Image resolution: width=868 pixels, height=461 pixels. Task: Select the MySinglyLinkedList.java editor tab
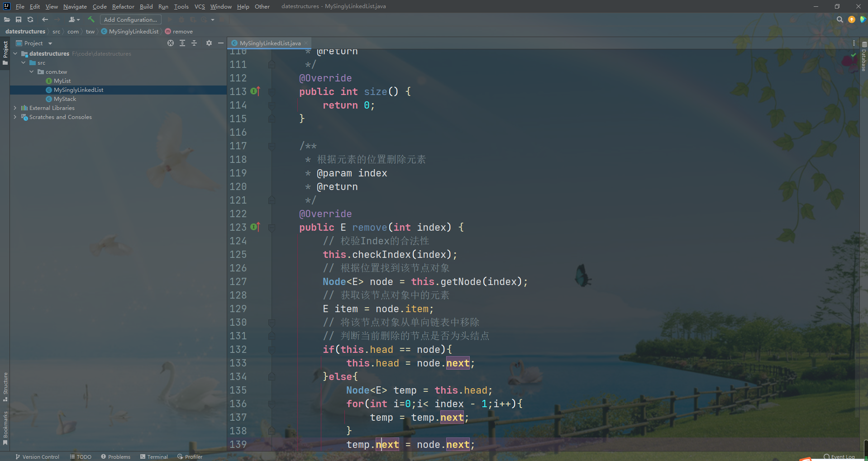point(270,43)
